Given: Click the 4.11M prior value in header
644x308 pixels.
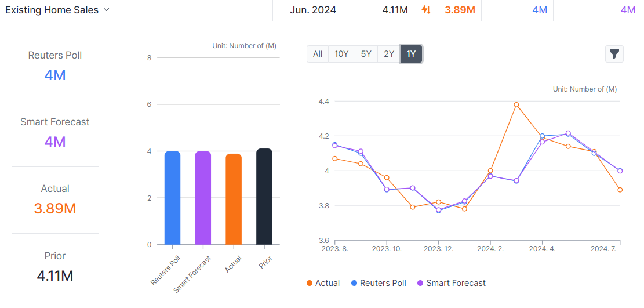Looking at the screenshot, I should (x=396, y=10).
